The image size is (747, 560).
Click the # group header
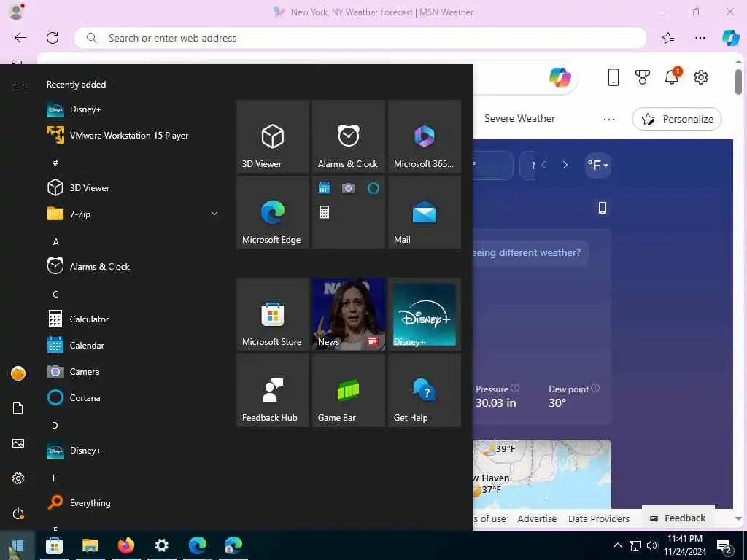click(55, 163)
